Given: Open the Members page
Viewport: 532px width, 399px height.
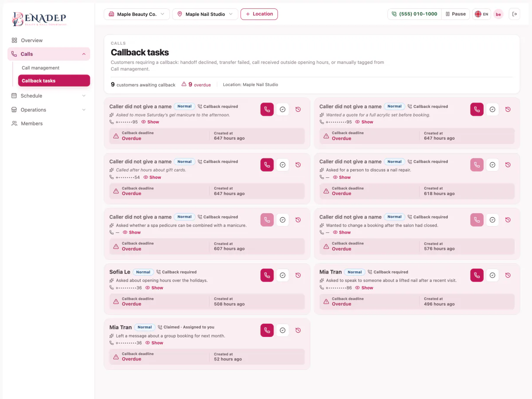Looking at the screenshot, I should coord(49,124).
